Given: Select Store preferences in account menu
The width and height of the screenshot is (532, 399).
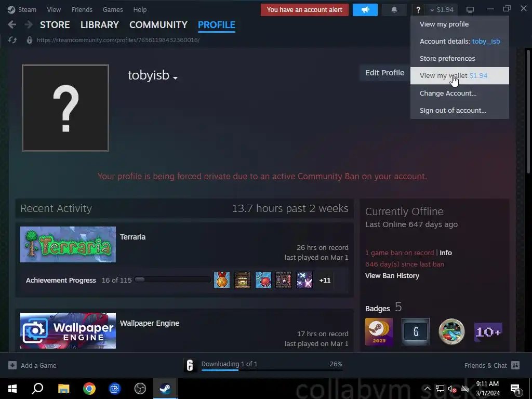Looking at the screenshot, I should 459,58.
